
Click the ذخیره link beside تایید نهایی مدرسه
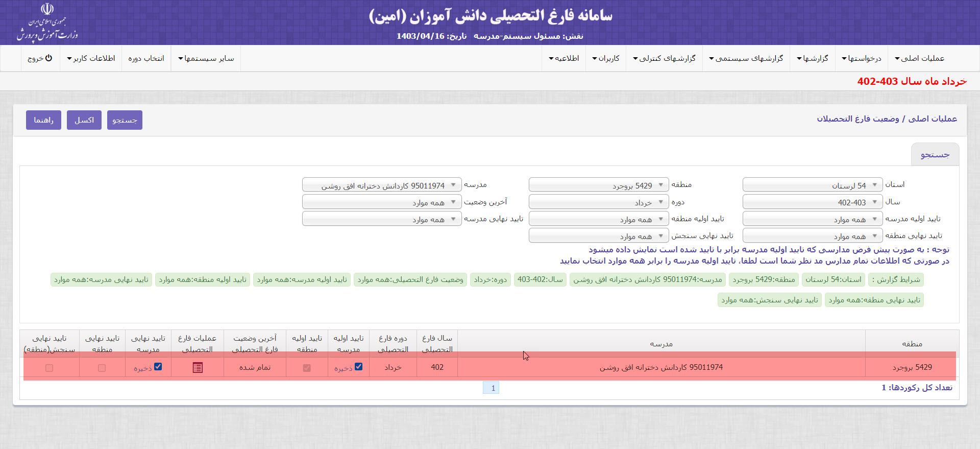(142, 368)
